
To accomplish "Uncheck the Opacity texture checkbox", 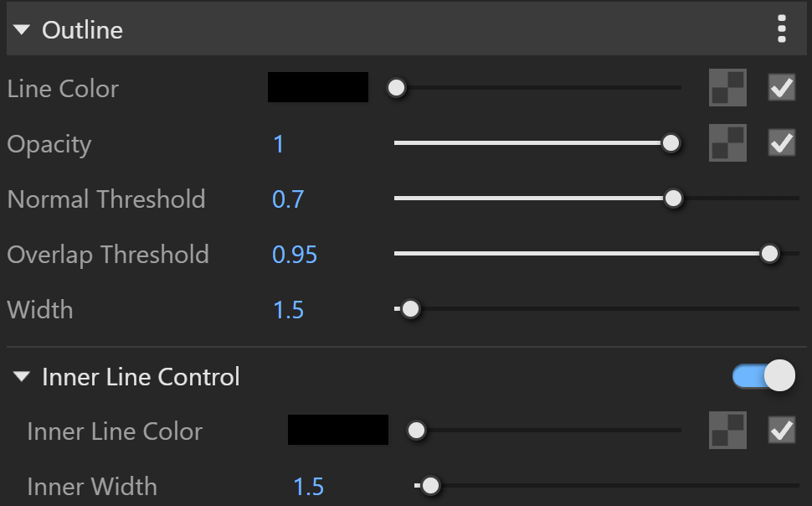I will 782,142.
